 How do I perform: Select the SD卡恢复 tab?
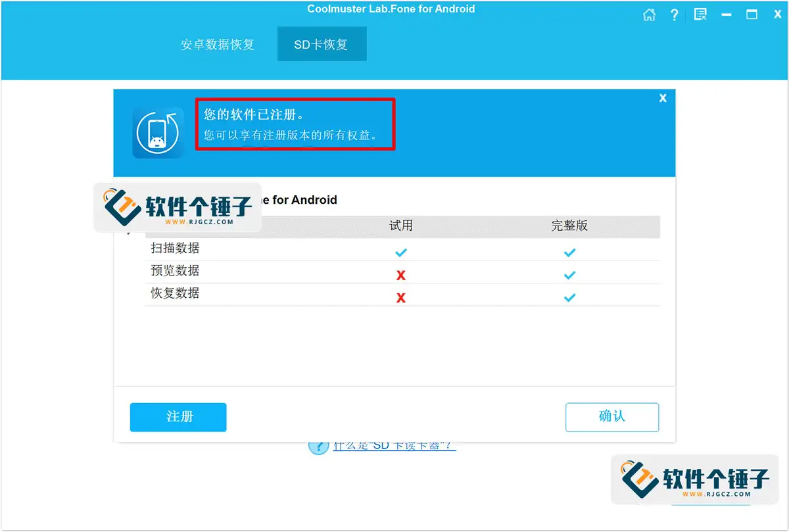(322, 44)
